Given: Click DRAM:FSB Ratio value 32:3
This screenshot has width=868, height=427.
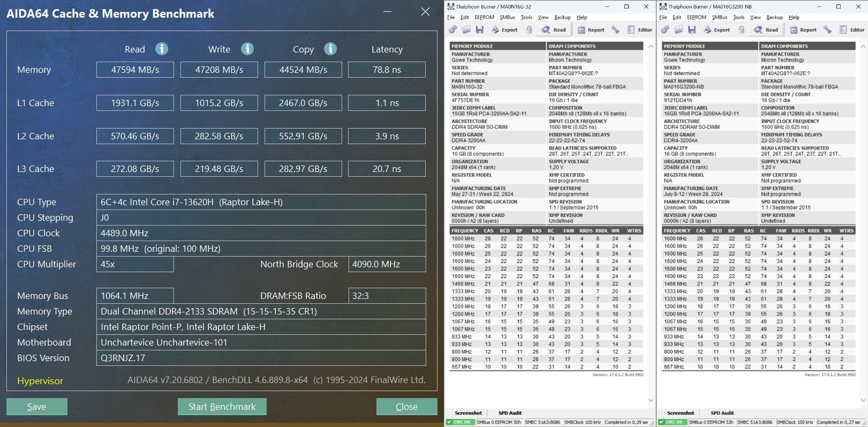Looking at the screenshot, I should click(x=387, y=296).
